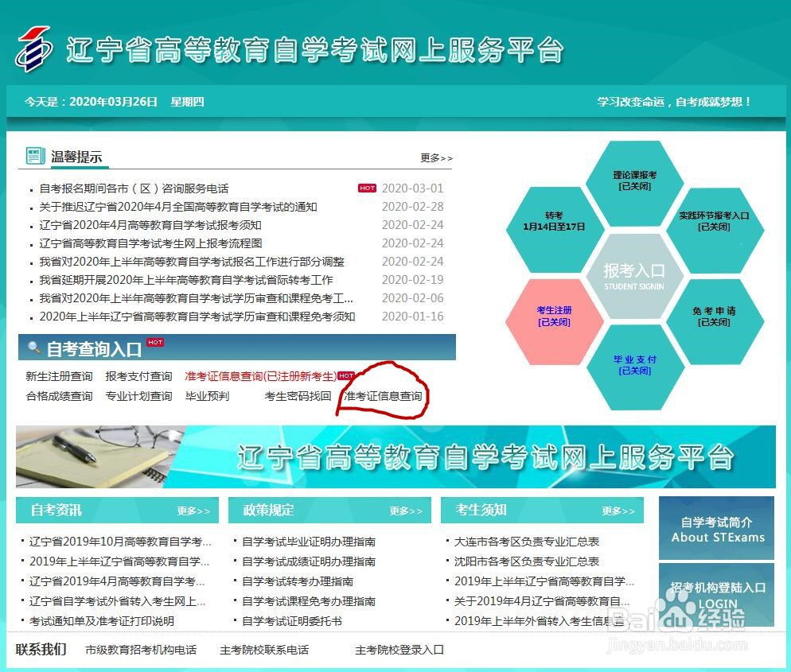Image resolution: width=791 pixels, height=672 pixels.
Task: Click the circled 准考证信息查询 link
Action: point(383,396)
